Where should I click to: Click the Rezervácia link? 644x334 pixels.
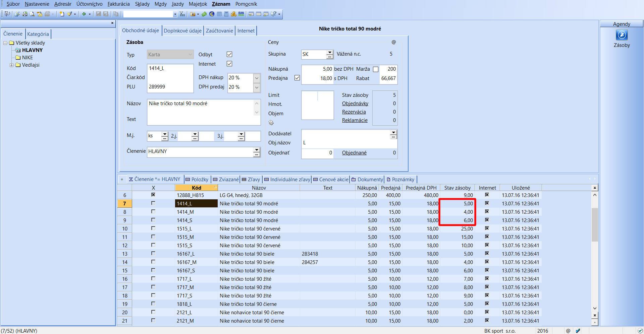[x=354, y=112]
